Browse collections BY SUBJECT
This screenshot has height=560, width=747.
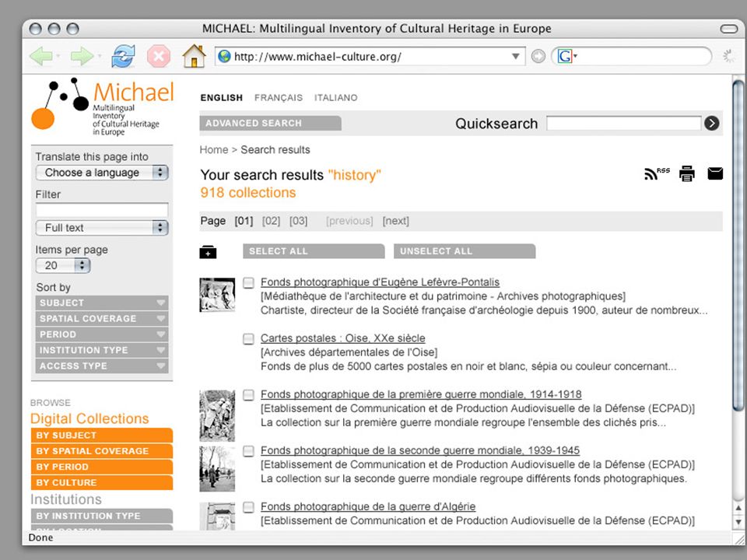(102, 436)
